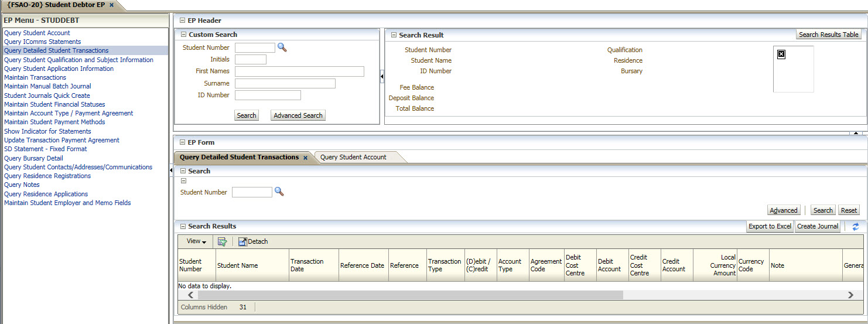Image resolution: width=868 pixels, height=324 pixels.
Task: Open student lookup in EP Form Search
Action: click(x=279, y=192)
